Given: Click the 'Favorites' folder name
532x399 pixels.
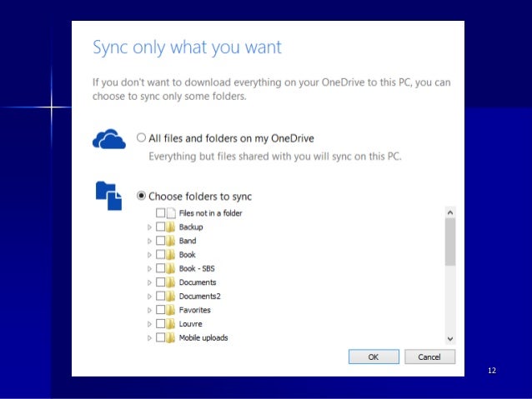Looking at the screenshot, I should click(x=195, y=310).
